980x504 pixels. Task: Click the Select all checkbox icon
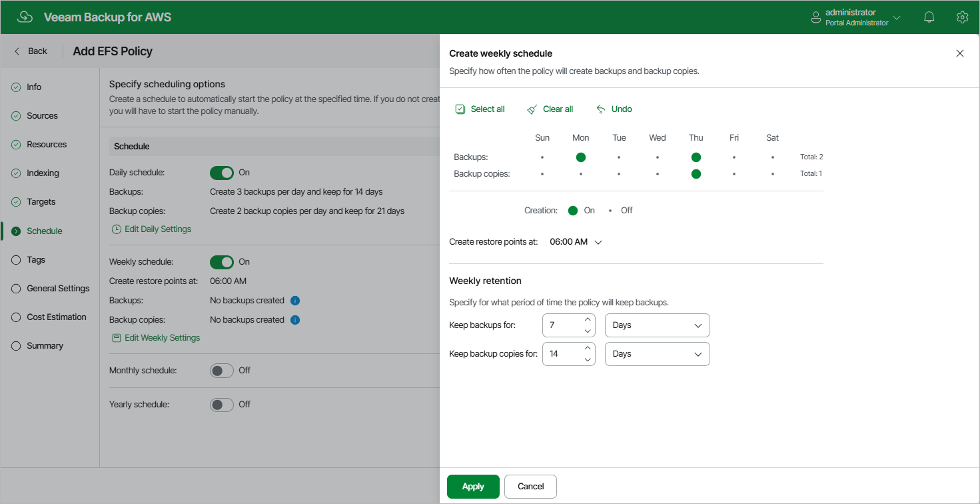[x=460, y=109]
